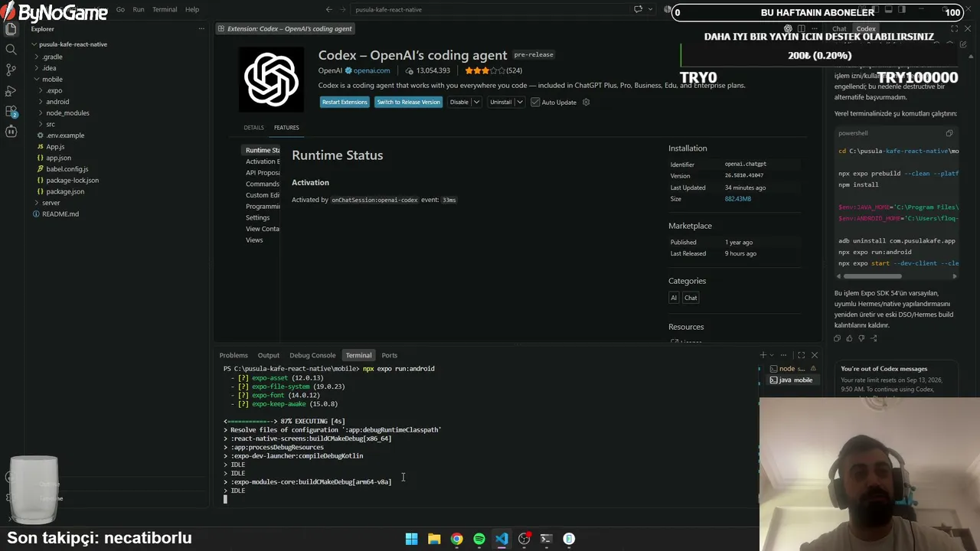This screenshot has height=551, width=980.
Task: Open App.js in the explorer
Action: 55,146
